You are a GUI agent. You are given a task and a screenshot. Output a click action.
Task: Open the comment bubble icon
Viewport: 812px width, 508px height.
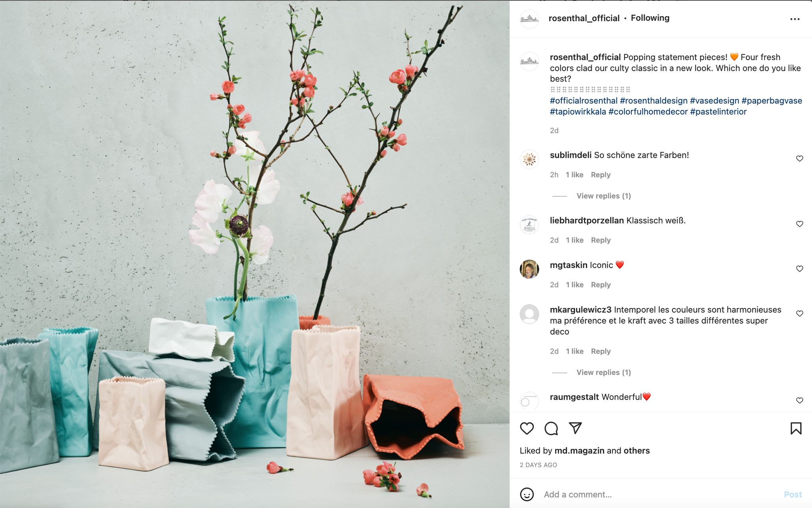click(x=551, y=428)
